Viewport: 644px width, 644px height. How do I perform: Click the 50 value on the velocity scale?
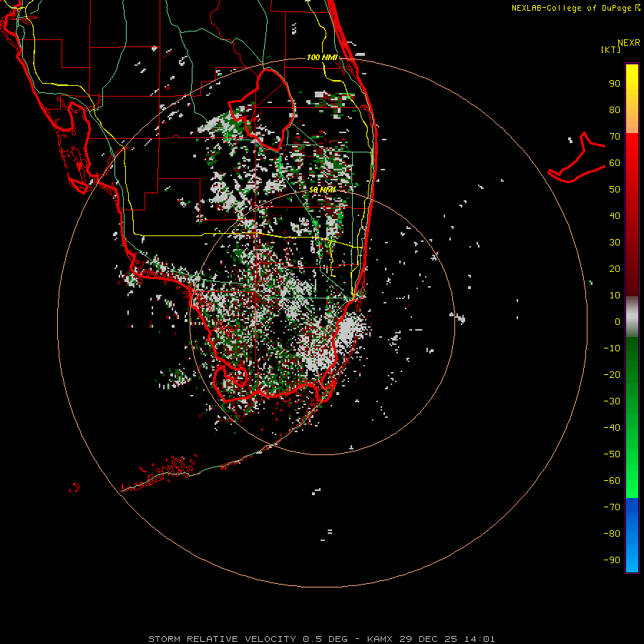[615, 190]
